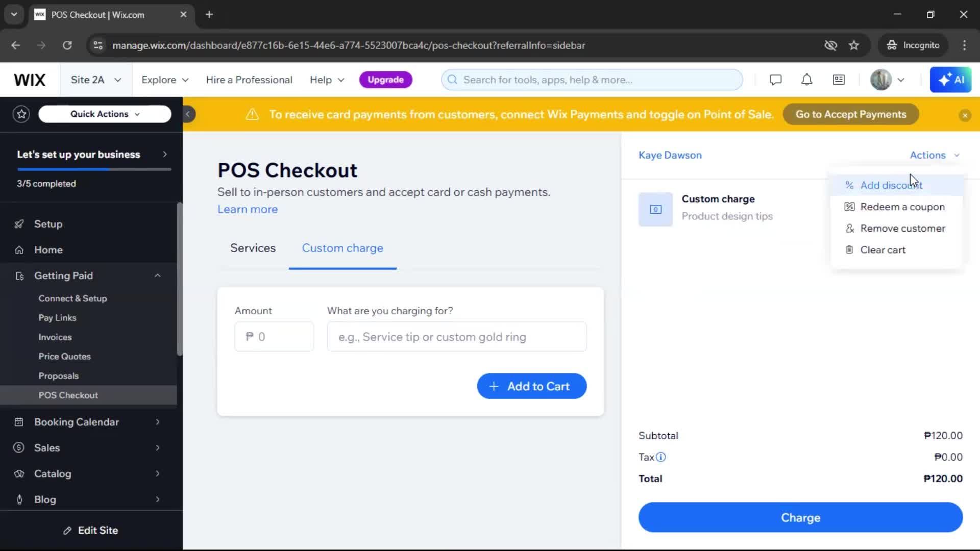Click the Blog pen icon
Screen dimensions: 980x551
19,499
